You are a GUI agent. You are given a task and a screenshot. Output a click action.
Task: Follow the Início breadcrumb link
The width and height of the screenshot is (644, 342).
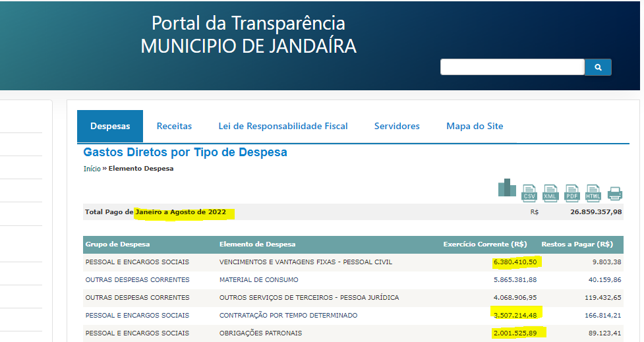(x=92, y=169)
